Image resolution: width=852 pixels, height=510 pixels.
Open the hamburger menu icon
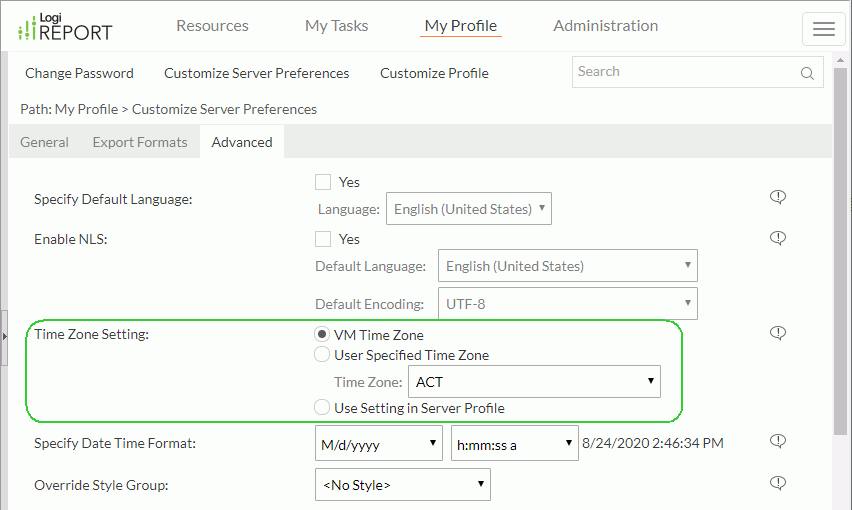click(823, 29)
